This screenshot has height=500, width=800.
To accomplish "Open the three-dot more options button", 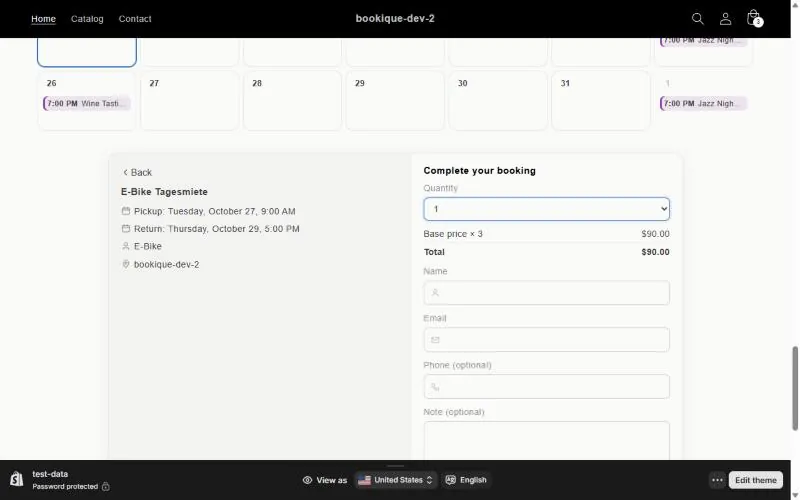I will (x=717, y=480).
